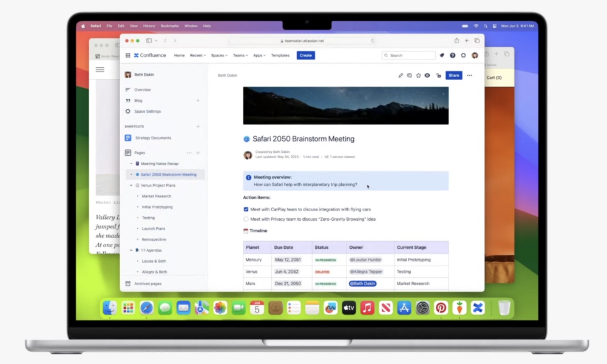Collapse the Venus Project Plans tree
The width and height of the screenshot is (607, 364).
click(x=131, y=185)
